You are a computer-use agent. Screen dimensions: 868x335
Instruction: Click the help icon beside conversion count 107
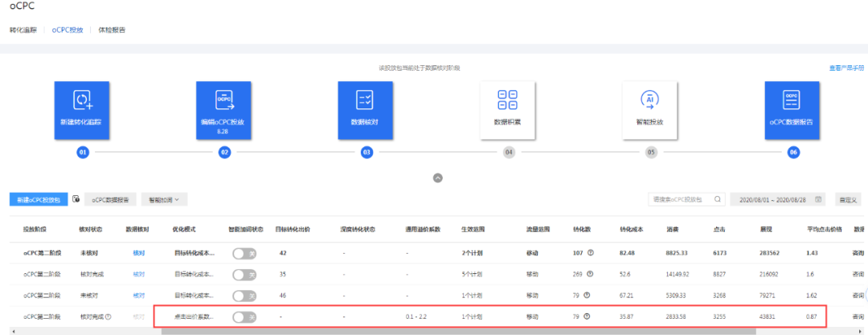[592, 252]
